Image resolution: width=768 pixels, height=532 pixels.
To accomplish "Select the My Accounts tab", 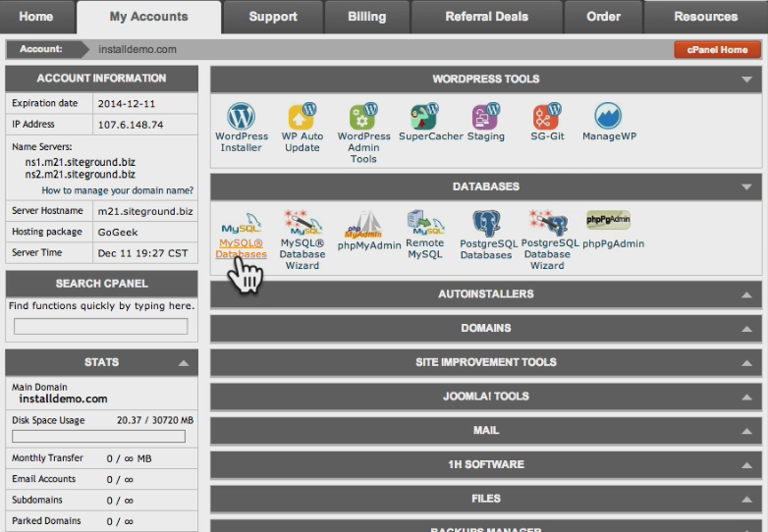I will [x=148, y=17].
